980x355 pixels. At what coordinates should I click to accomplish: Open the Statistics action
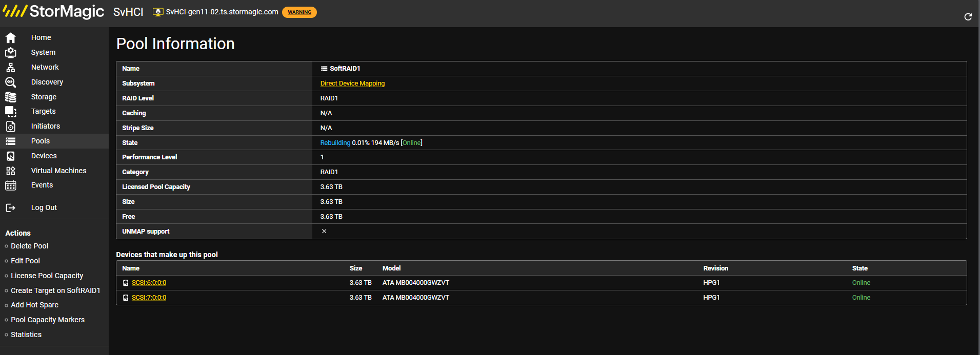(x=26, y=335)
